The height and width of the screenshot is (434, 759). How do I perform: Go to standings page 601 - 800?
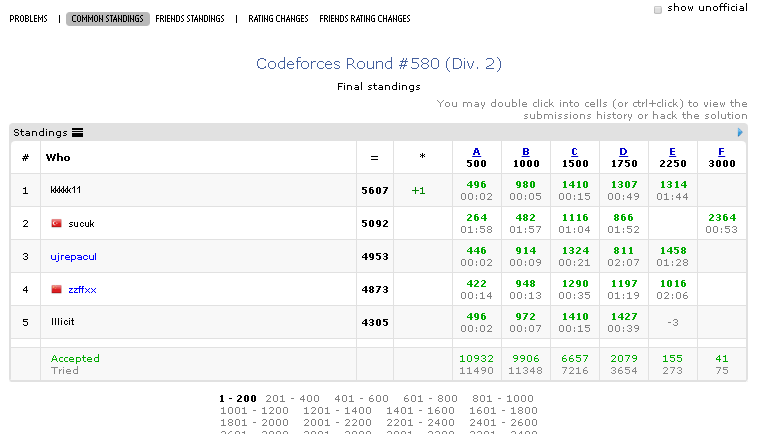tap(430, 399)
